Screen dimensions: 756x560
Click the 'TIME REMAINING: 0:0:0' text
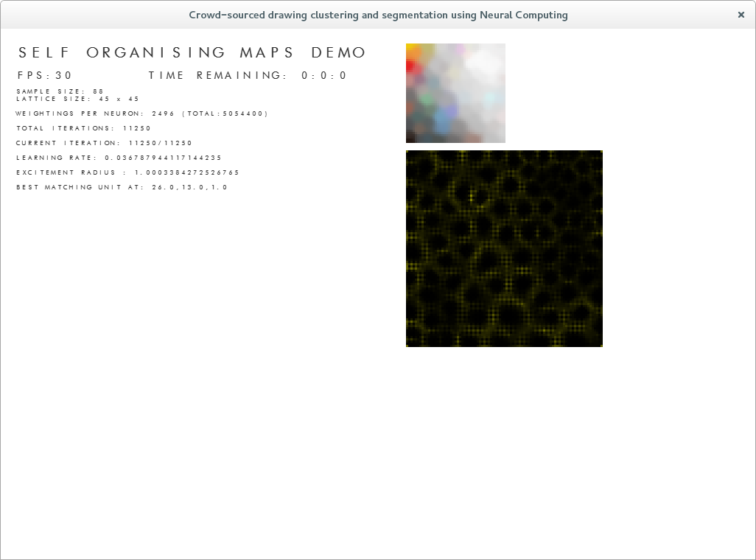coord(248,75)
